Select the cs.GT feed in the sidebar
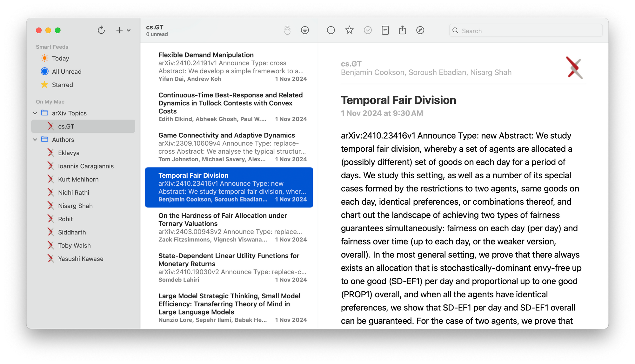The image size is (635, 364). tap(83, 126)
